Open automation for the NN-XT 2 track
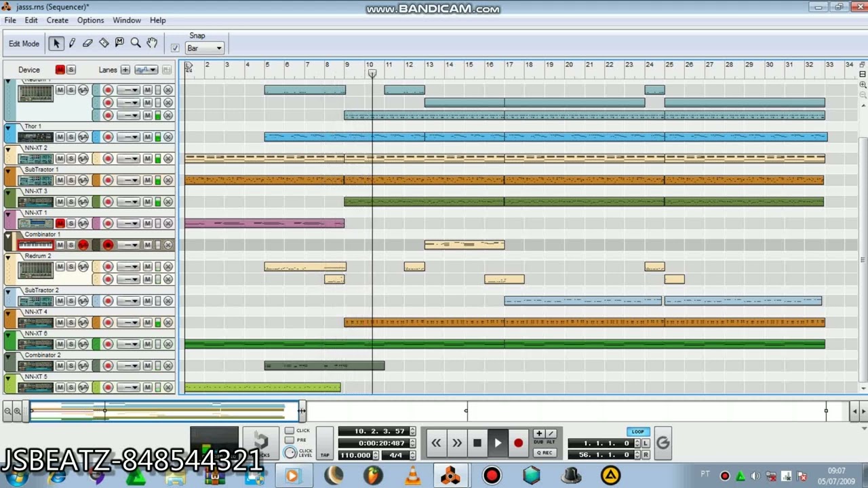The width and height of the screenshot is (868, 488). pos(83,159)
